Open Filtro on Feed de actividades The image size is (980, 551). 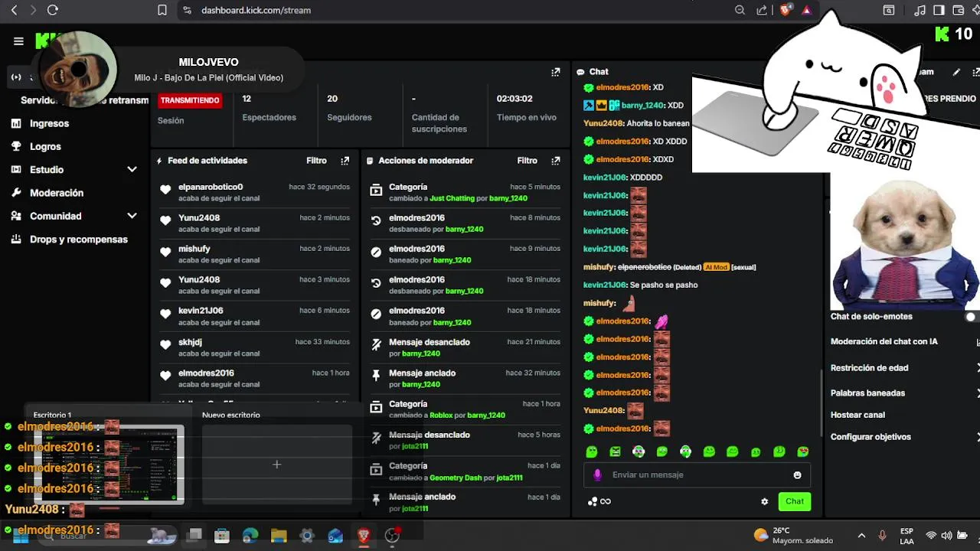click(316, 161)
